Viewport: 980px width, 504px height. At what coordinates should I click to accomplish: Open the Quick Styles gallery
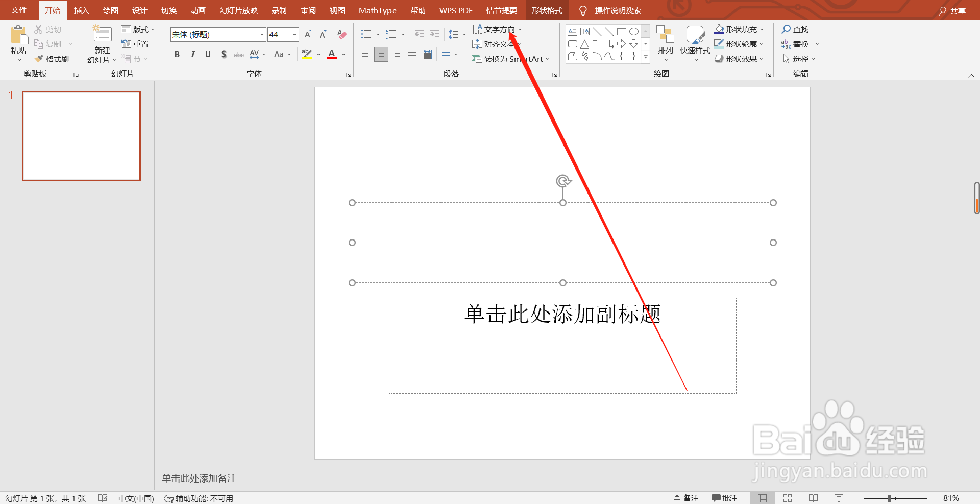click(694, 43)
